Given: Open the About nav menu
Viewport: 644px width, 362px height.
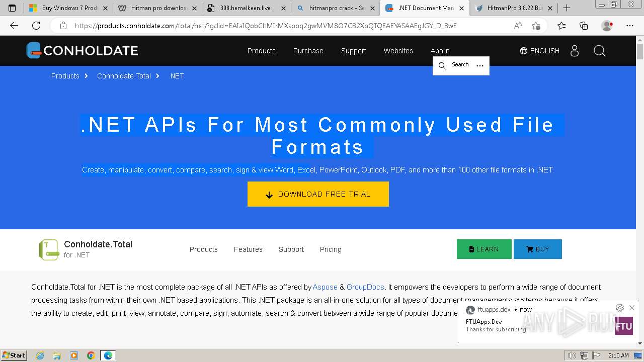Looking at the screenshot, I should (440, 51).
